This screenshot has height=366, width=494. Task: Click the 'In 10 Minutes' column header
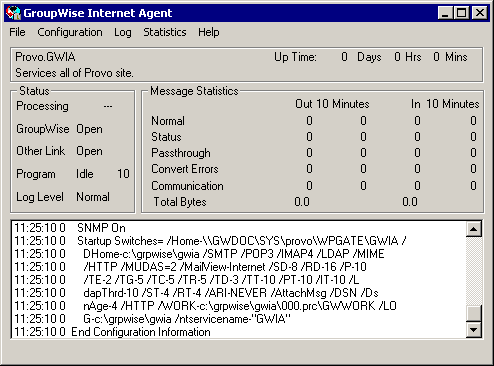pyautogui.click(x=445, y=104)
